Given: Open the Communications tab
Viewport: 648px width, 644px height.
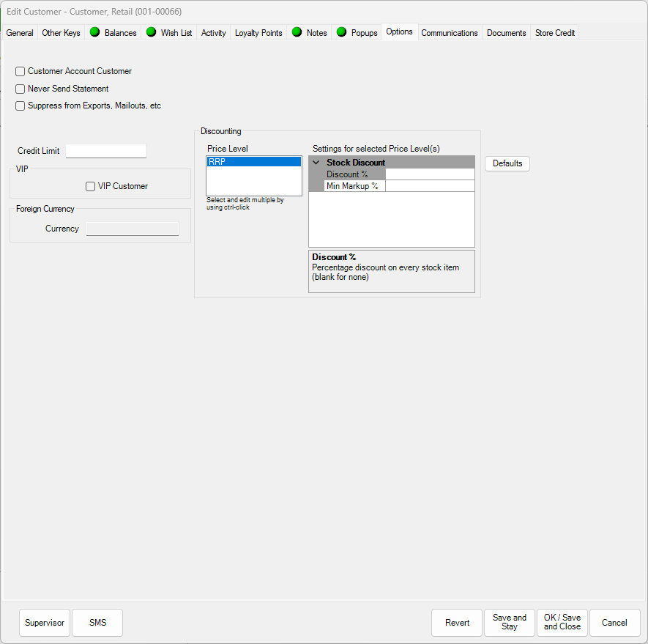Looking at the screenshot, I should coord(449,32).
